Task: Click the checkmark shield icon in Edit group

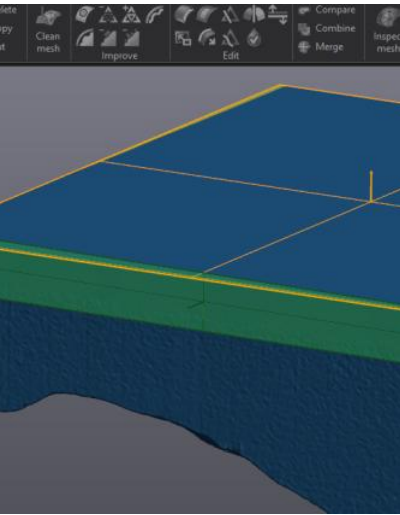Action: click(x=254, y=38)
